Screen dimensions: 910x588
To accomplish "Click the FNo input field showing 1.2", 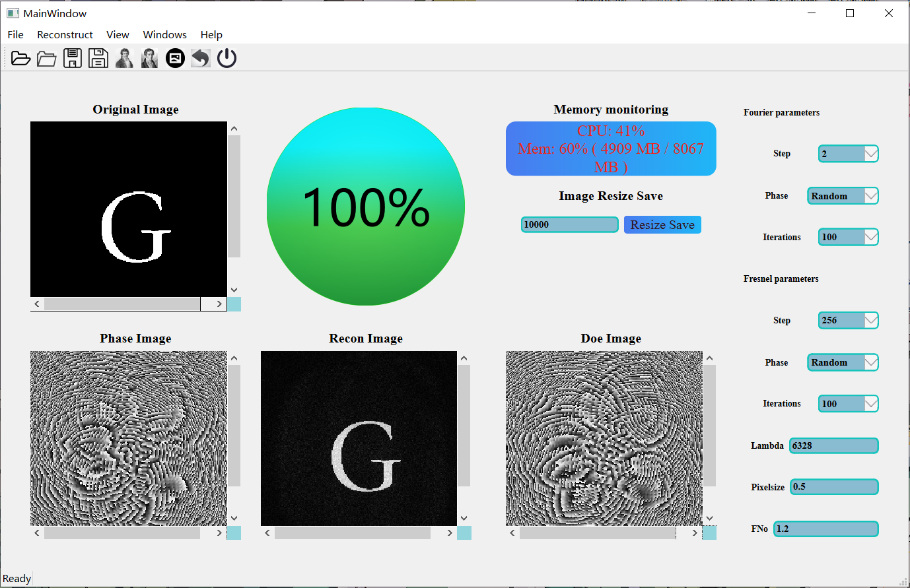I will pos(826,529).
